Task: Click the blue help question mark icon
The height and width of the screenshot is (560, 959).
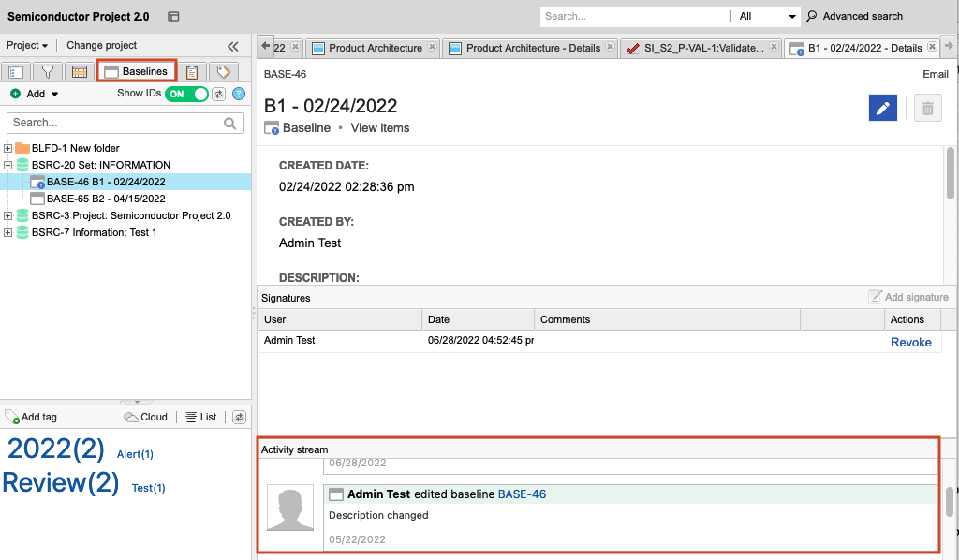Action: [x=238, y=94]
